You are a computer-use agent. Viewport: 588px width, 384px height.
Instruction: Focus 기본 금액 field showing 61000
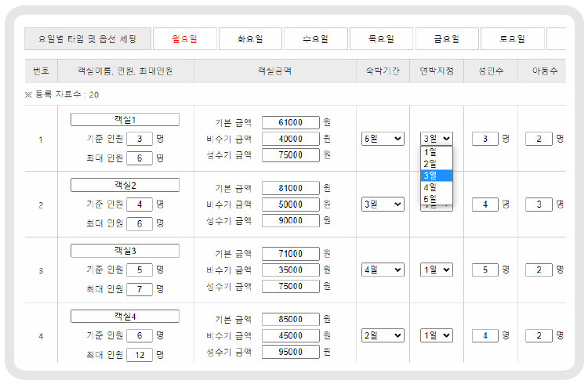[290, 122]
